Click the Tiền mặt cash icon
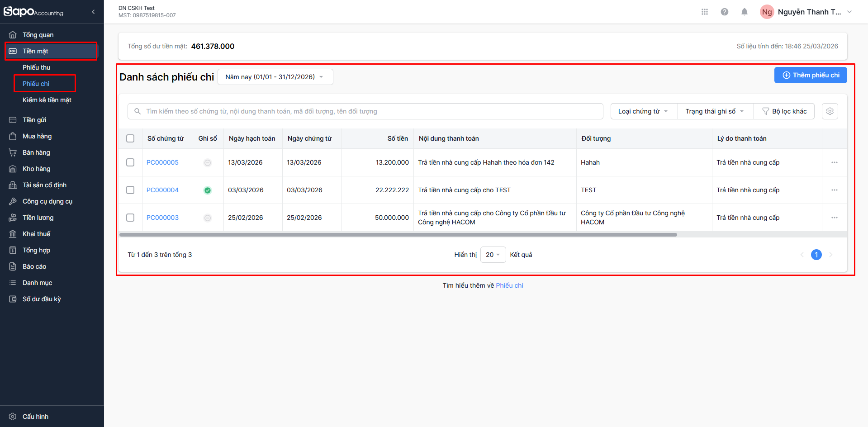Viewport: 868px width, 427px height. (13, 51)
